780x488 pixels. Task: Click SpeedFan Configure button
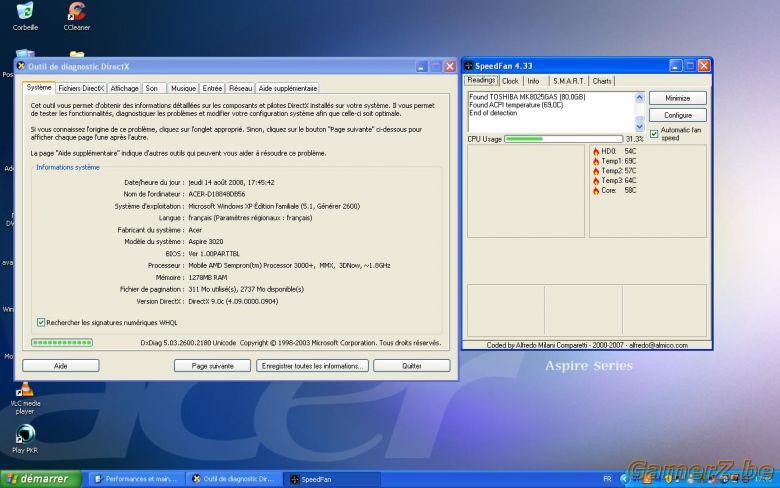(678, 115)
